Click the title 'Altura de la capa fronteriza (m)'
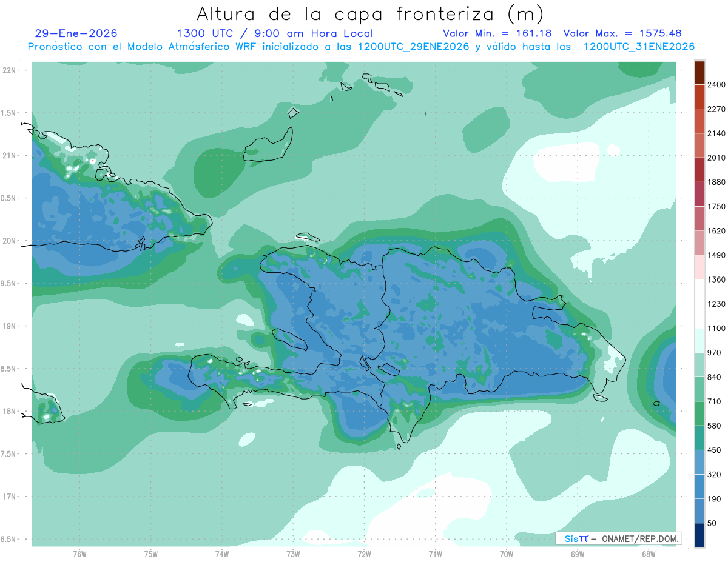The width and height of the screenshot is (728, 562). click(370, 13)
